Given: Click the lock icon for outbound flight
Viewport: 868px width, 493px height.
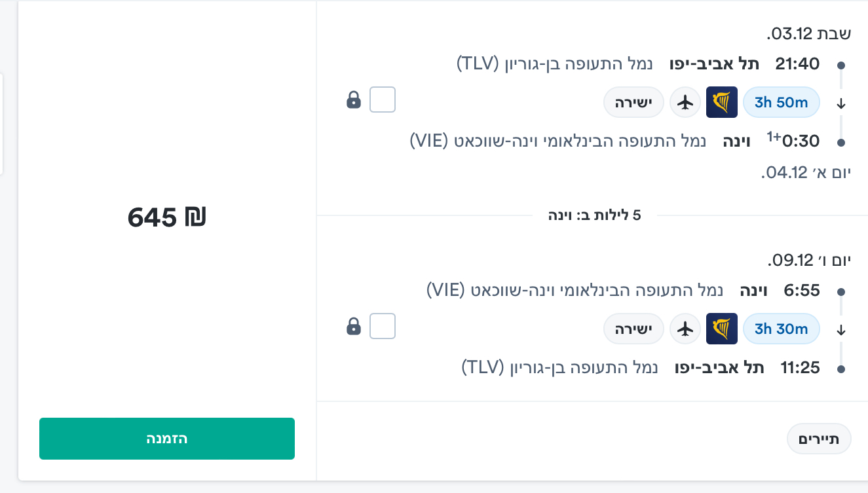Looking at the screenshot, I should click(x=354, y=100).
